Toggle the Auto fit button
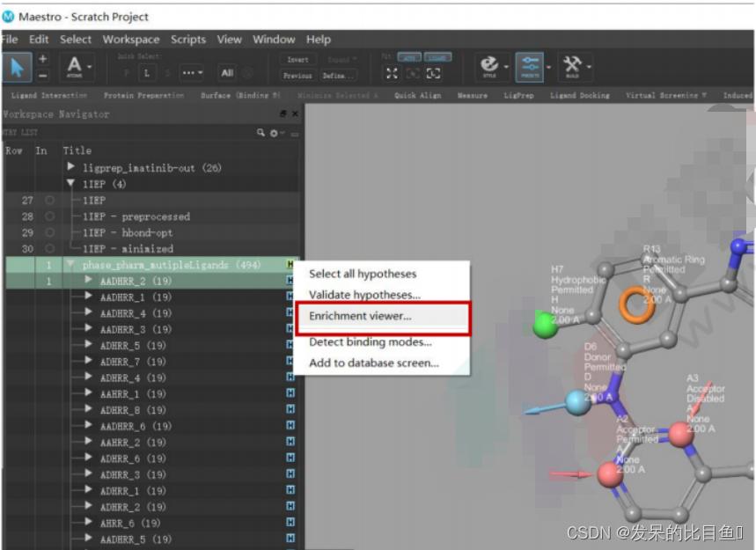Viewport: 756px width, 550px height. [x=409, y=57]
